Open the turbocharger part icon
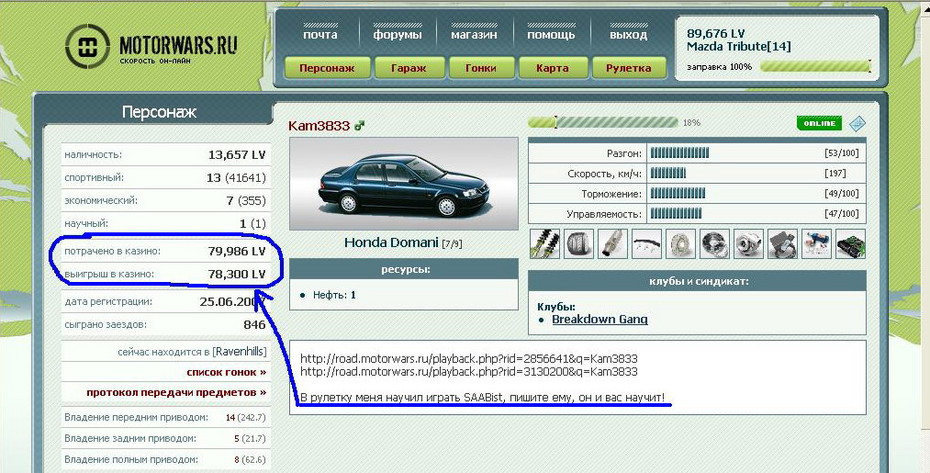Image resolution: width=930 pixels, height=473 pixels. [749, 243]
